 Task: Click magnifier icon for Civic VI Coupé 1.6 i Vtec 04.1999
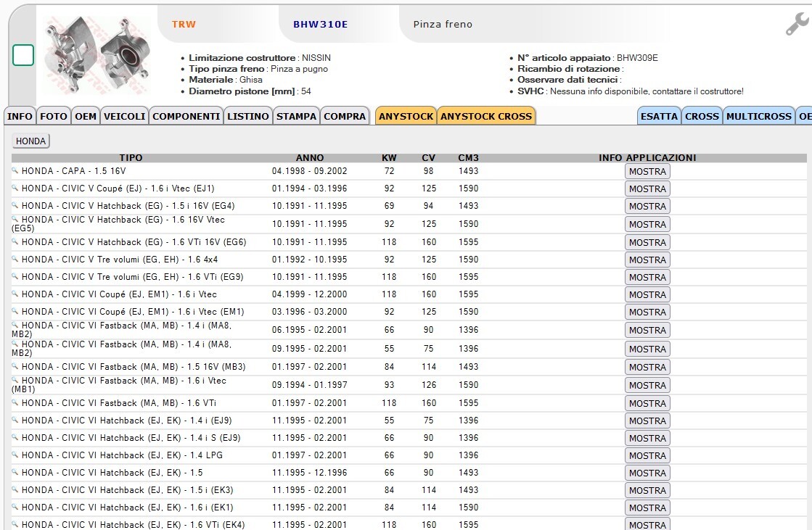click(x=15, y=293)
